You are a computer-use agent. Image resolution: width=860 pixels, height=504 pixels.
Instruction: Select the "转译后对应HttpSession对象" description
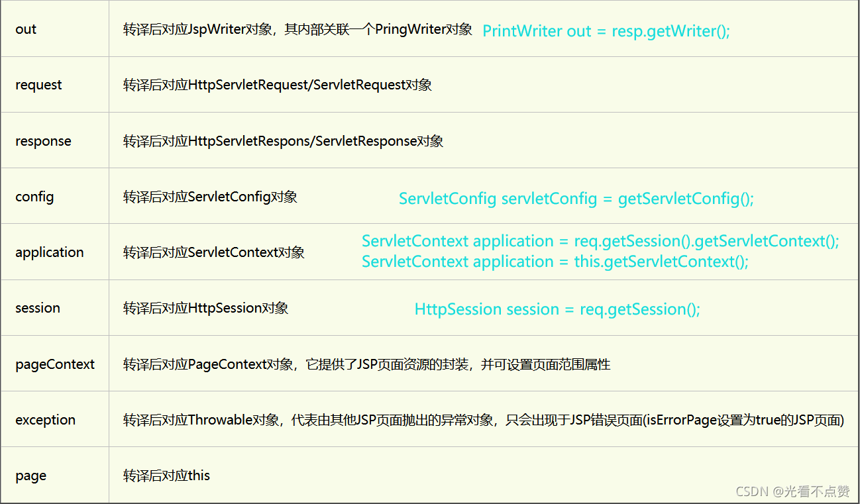(206, 308)
